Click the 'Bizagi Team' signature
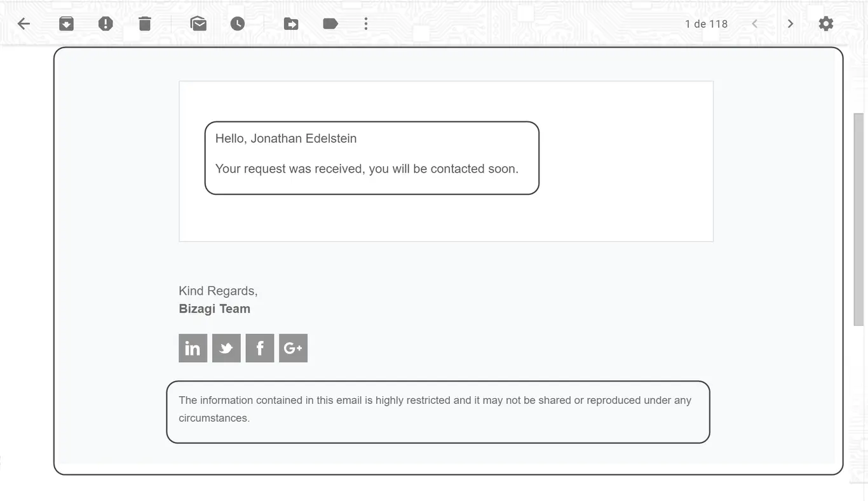Image resolution: width=868 pixels, height=501 pixels. [x=214, y=309]
